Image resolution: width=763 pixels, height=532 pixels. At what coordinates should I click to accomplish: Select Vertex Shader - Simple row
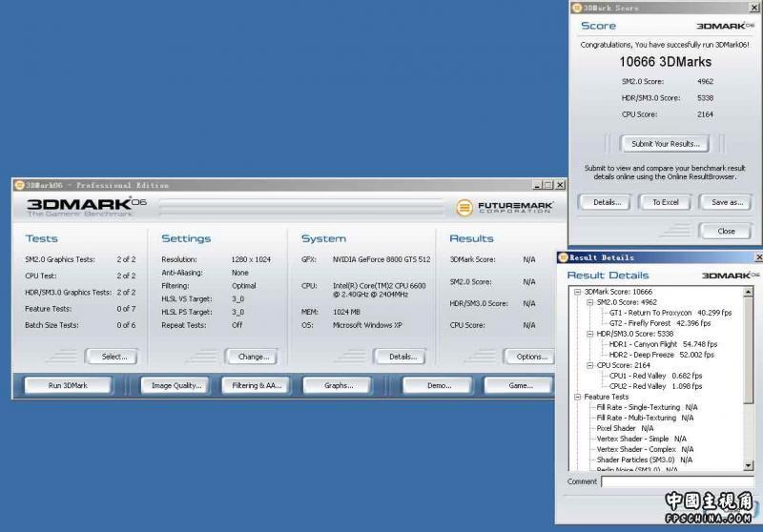pos(641,440)
